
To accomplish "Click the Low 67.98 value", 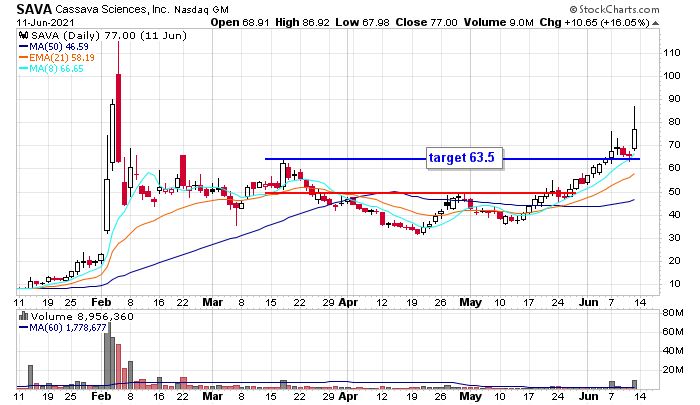I will pyautogui.click(x=362, y=22).
